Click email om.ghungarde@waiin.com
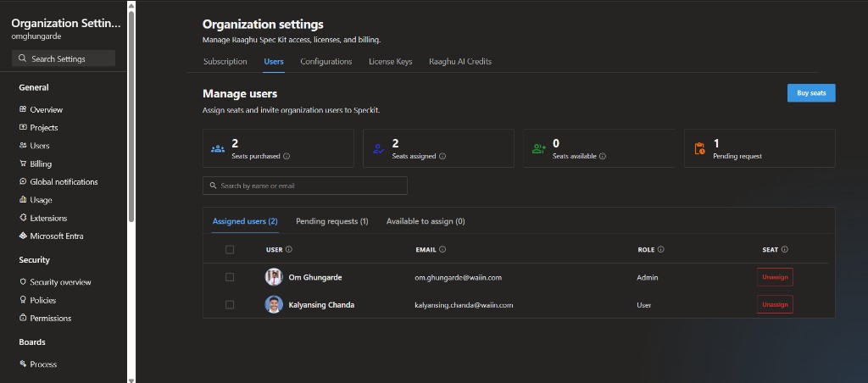The height and width of the screenshot is (383, 868). tap(459, 277)
